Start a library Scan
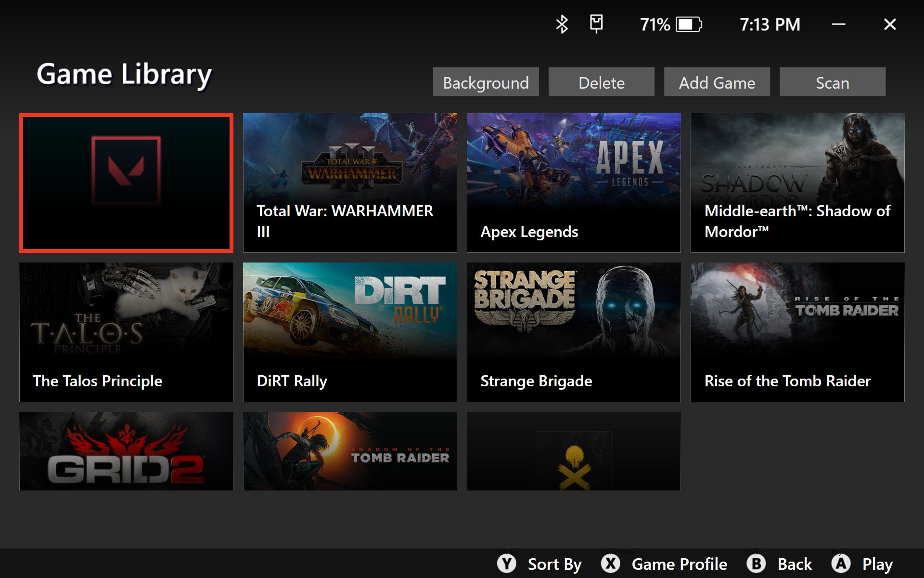Image resolution: width=924 pixels, height=578 pixels. pyautogui.click(x=832, y=82)
